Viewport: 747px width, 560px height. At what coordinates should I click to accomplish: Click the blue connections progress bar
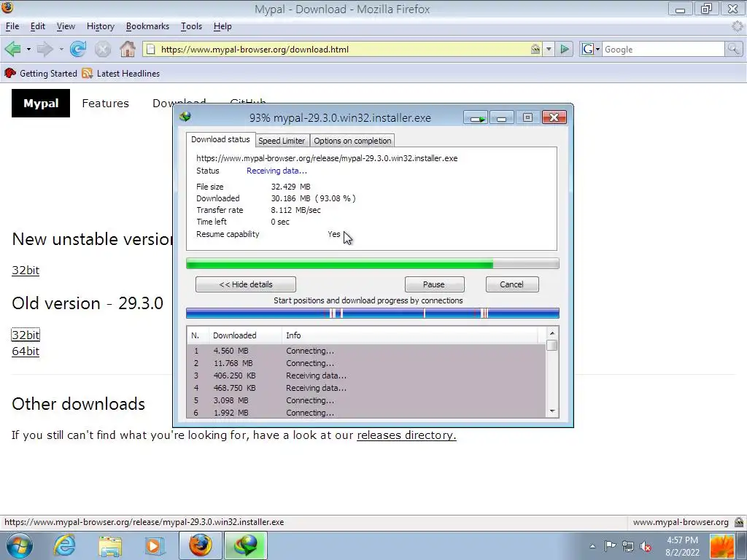(373, 313)
